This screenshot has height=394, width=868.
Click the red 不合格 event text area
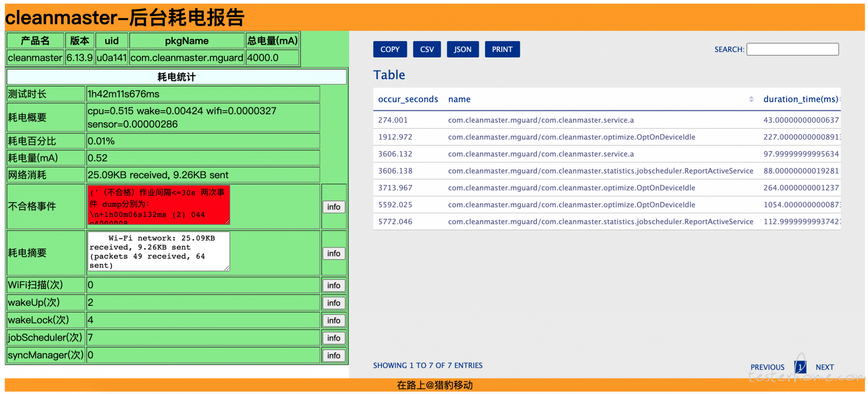[x=159, y=204]
